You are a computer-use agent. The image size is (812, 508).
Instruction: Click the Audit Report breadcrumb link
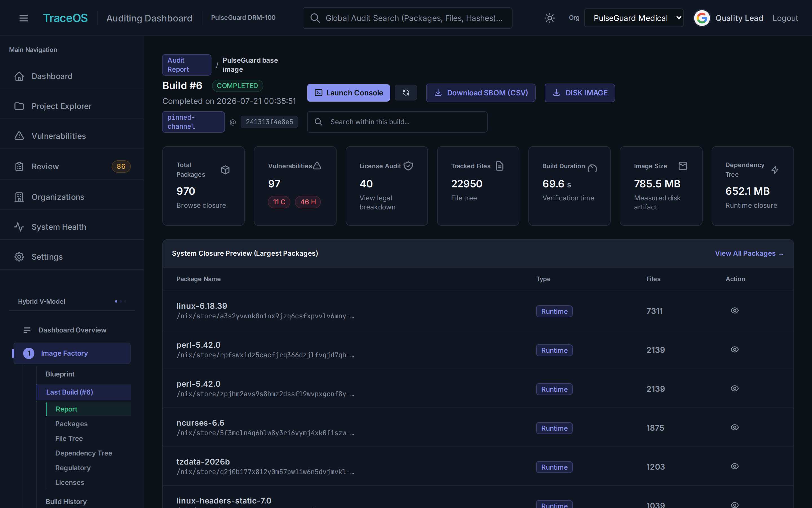click(187, 65)
